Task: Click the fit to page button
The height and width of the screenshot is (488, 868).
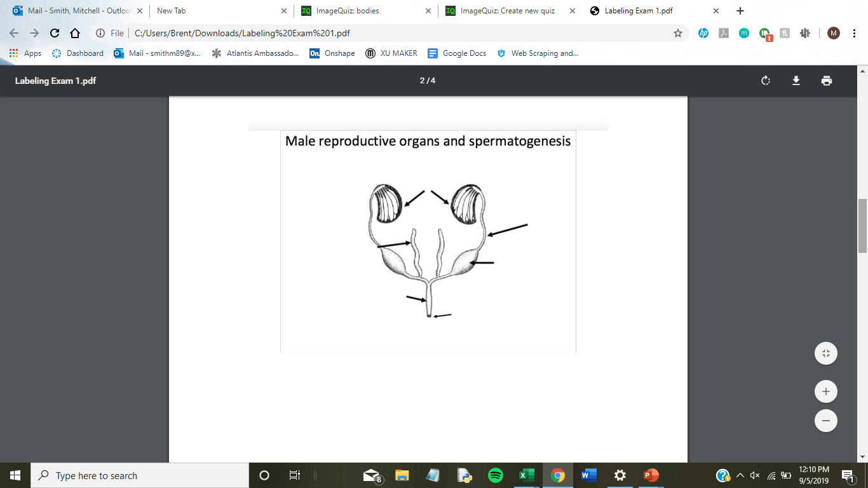Action: pyautogui.click(x=826, y=354)
